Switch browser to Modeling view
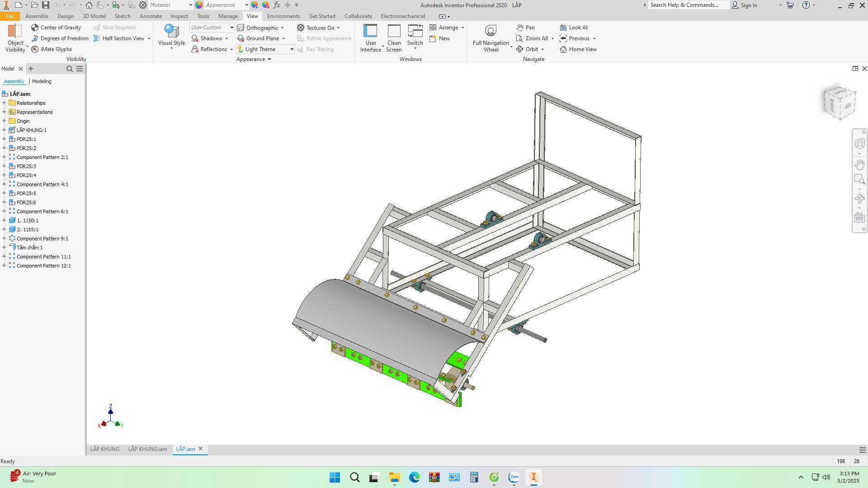The height and width of the screenshot is (488, 868). [x=42, y=81]
